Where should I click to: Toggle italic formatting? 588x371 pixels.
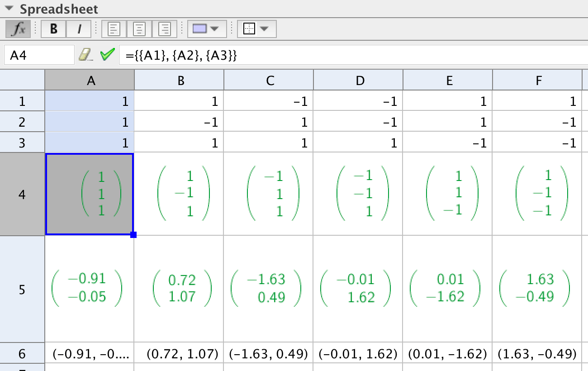coord(80,29)
